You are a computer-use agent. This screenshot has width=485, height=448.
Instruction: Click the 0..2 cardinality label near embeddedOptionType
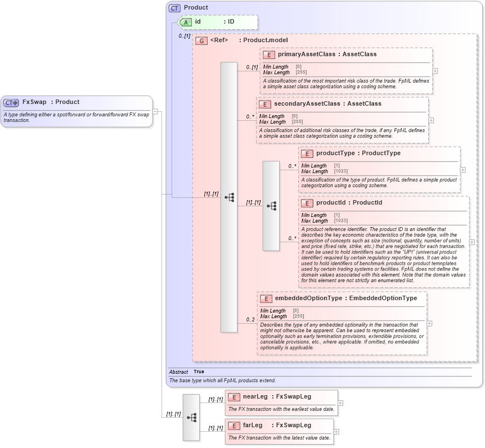pos(250,320)
